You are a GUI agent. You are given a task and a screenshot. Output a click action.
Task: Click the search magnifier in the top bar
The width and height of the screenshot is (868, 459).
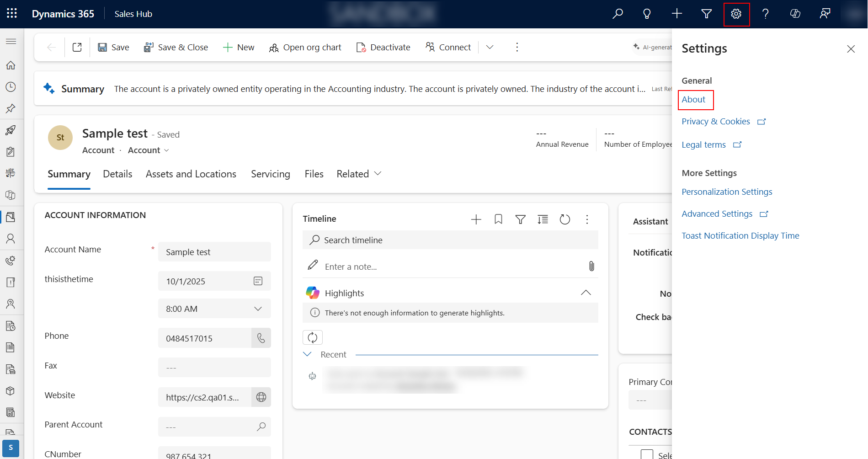[618, 14]
